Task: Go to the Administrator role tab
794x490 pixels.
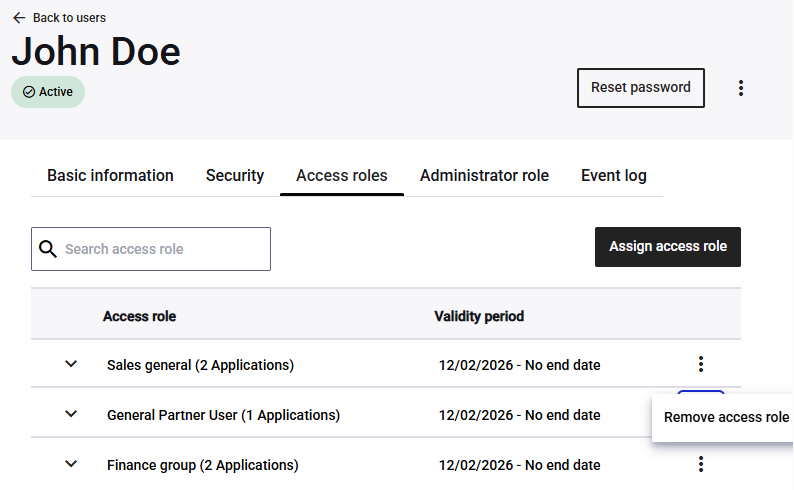Action: (484, 175)
